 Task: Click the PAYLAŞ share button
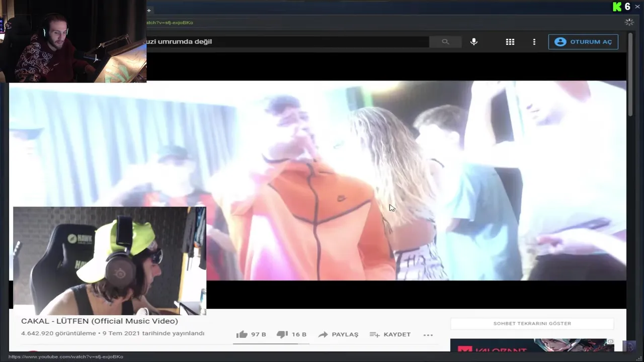[338, 334]
